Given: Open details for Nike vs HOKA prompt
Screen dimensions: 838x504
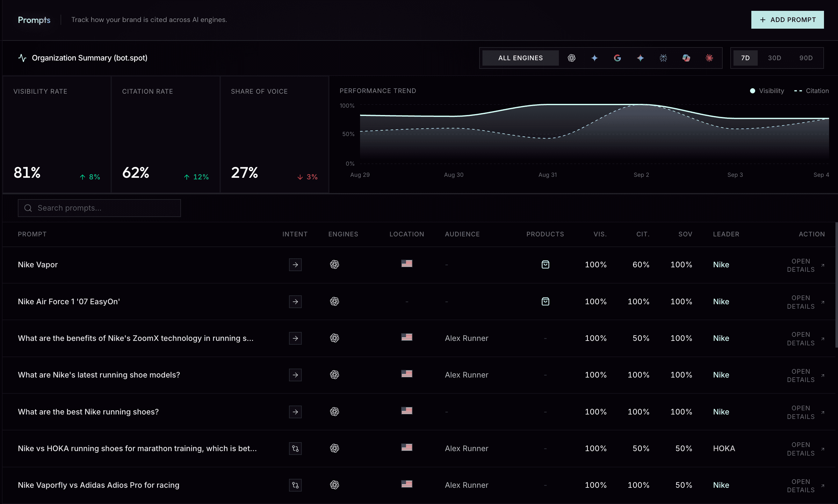Looking at the screenshot, I should click(x=805, y=449).
